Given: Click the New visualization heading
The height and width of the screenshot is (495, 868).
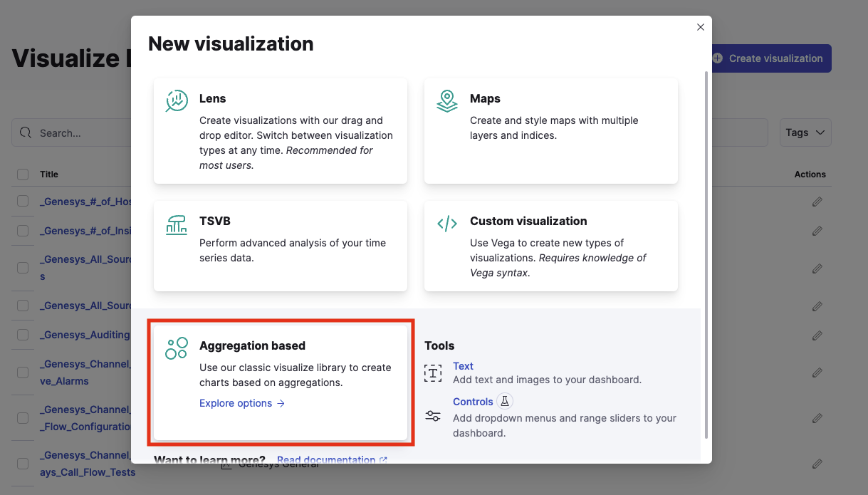Looking at the screenshot, I should coord(231,43).
